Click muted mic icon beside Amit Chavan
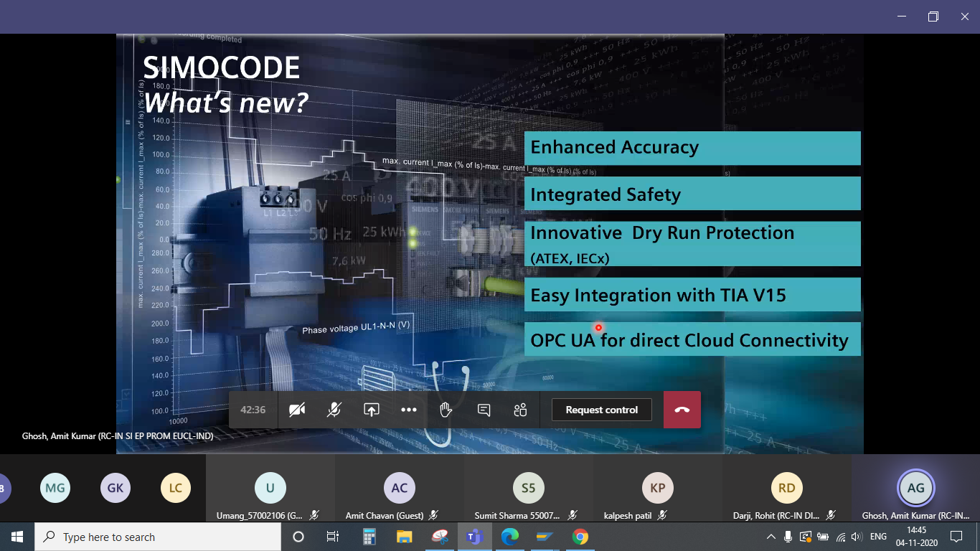 click(433, 515)
